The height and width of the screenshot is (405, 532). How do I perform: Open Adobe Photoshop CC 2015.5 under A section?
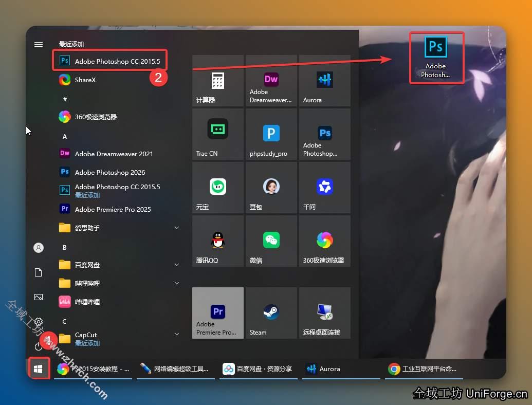pos(119,191)
